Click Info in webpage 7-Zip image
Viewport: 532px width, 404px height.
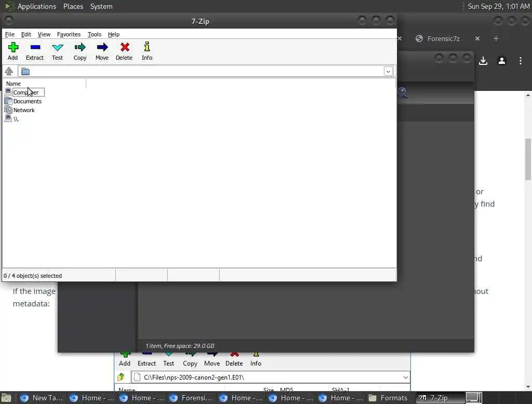click(x=256, y=363)
